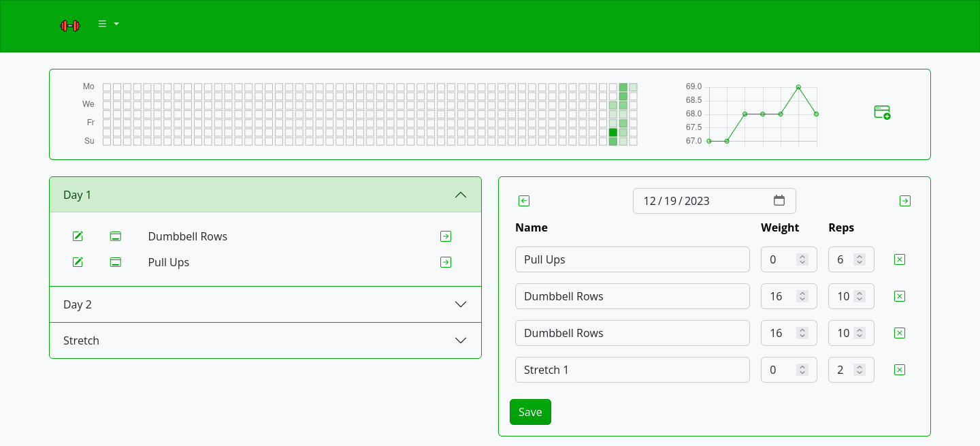Add Pull Ups to log using arrow icon
Image resolution: width=980 pixels, height=446 pixels.
coord(446,262)
